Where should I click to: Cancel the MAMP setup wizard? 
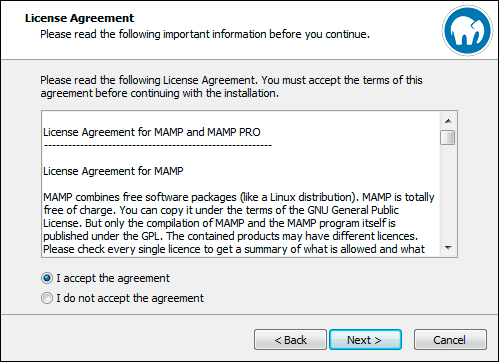click(x=450, y=340)
